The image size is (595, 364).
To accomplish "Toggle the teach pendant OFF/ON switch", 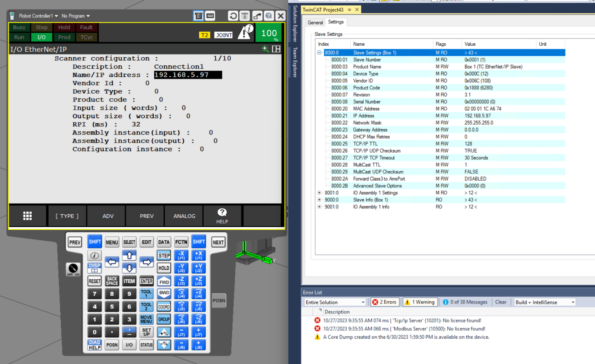I will click(x=73, y=269).
